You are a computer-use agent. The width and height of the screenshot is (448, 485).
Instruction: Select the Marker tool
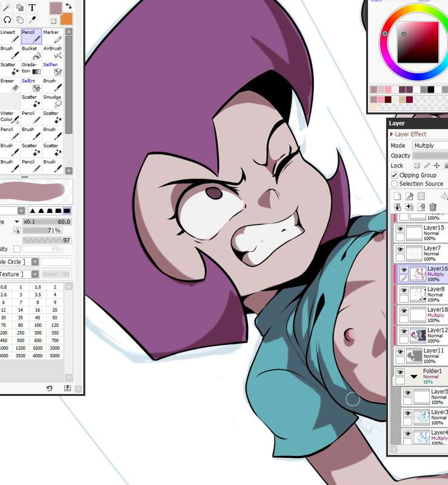(x=53, y=36)
